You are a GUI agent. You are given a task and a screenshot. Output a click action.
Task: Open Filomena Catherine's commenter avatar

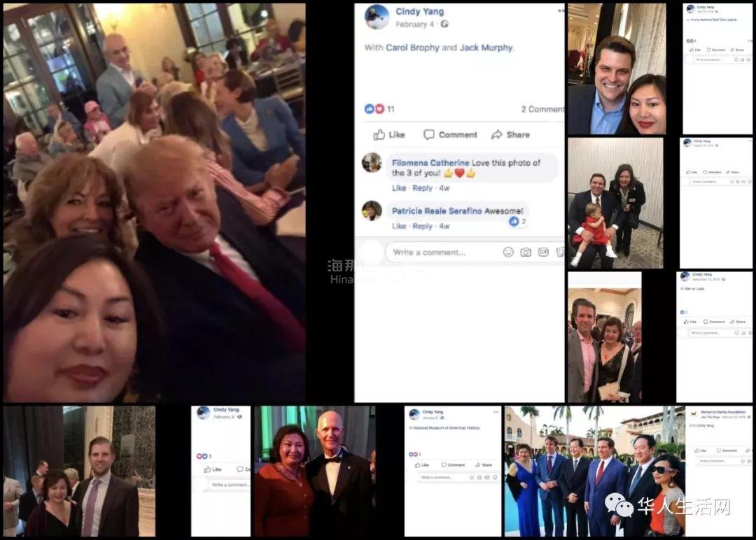pyautogui.click(x=372, y=162)
